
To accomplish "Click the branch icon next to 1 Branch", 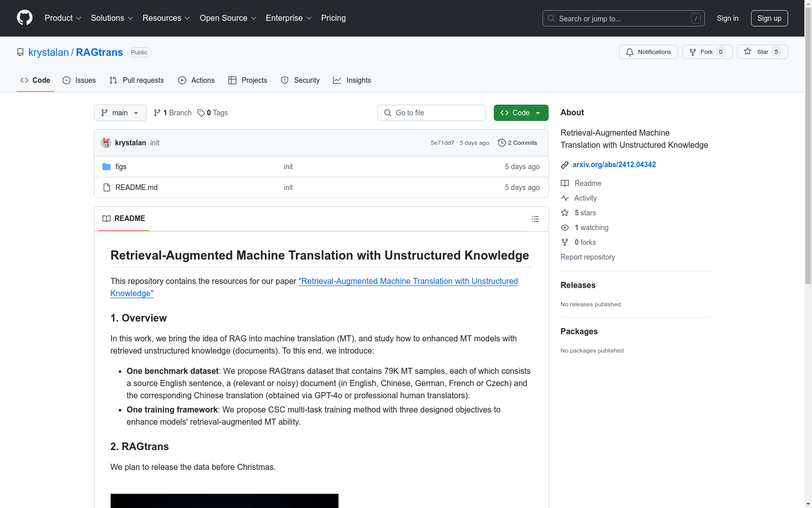I will point(157,113).
